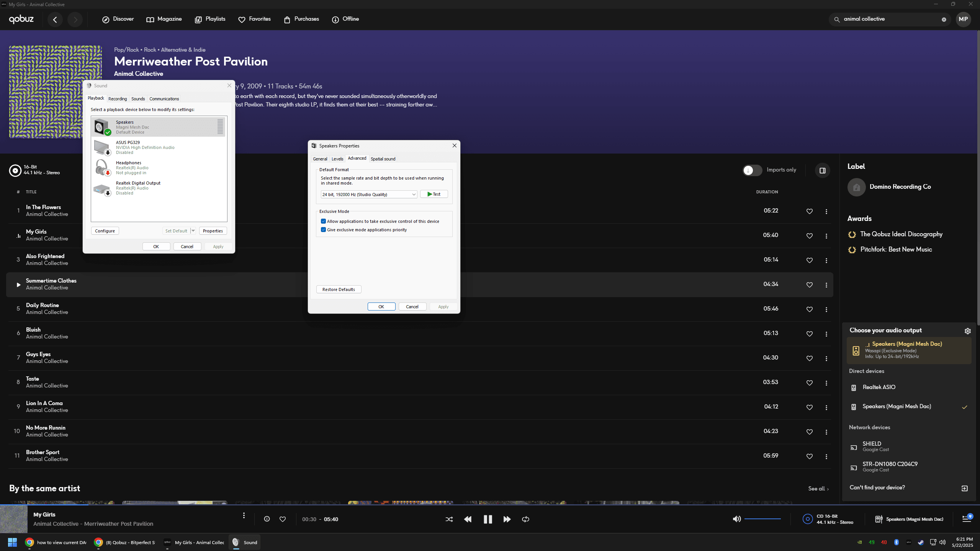Open the Windows Start menu
This screenshot has width=980, height=551.
(x=12, y=542)
